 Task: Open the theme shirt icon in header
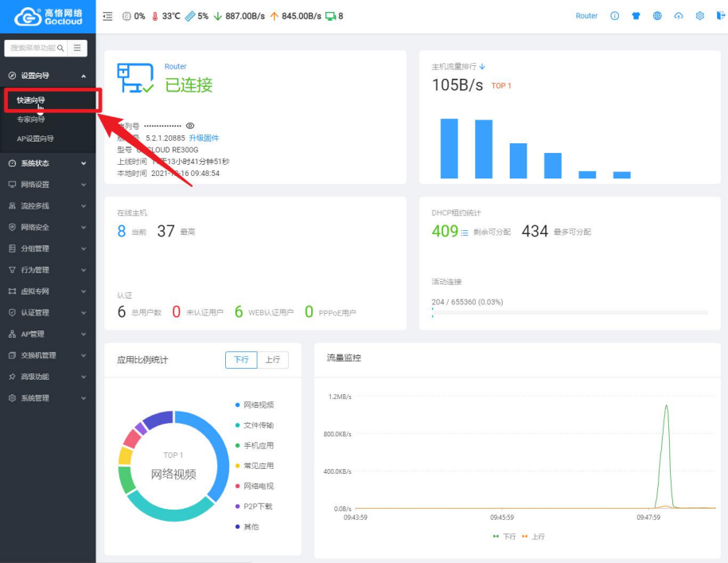(636, 16)
